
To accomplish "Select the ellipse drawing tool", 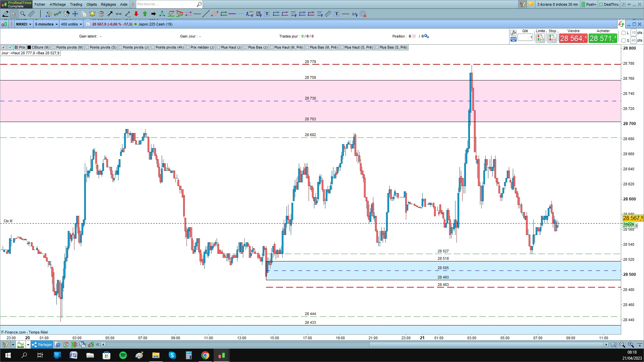I will 215,14.
